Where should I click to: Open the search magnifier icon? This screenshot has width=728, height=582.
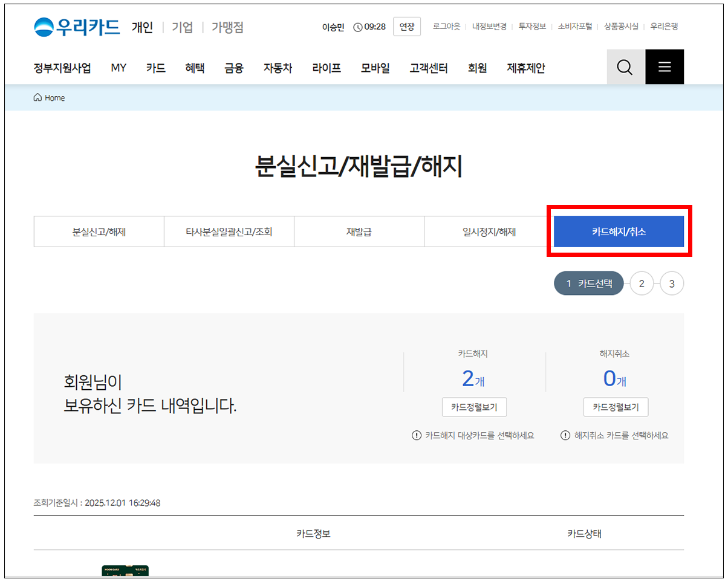[x=625, y=67]
